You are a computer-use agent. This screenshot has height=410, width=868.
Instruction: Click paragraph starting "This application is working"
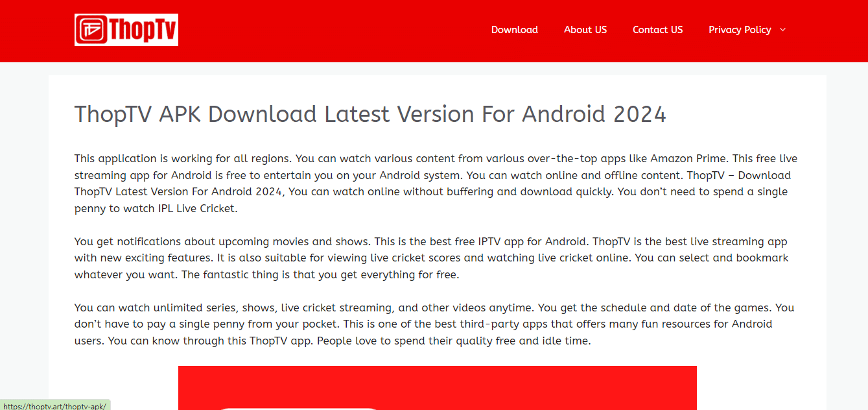(436, 184)
